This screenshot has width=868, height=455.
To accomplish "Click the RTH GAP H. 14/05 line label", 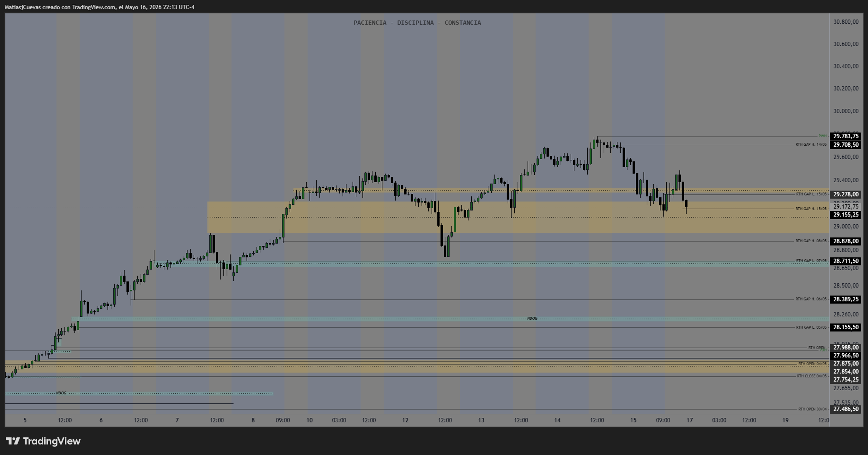I will pyautogui.click(x=811, y=145).
